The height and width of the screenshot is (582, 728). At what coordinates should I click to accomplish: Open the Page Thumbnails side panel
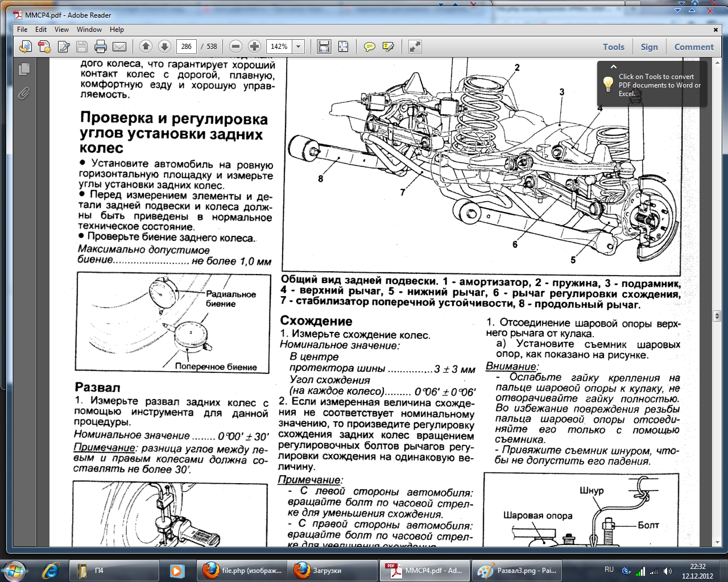24,69
